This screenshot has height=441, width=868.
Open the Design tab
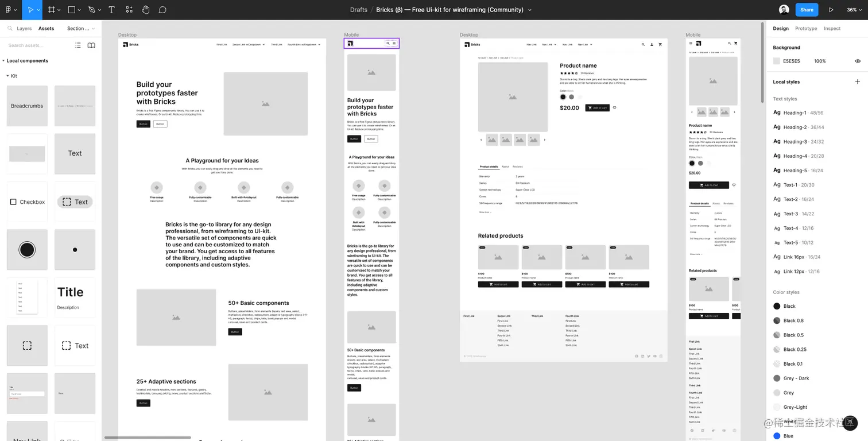(x=781, y=28)
